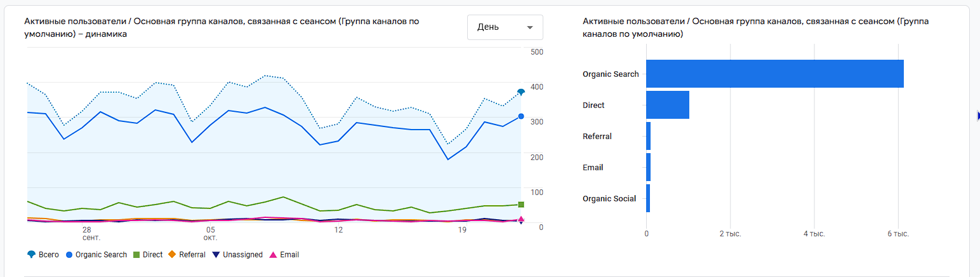The width and height of the screenshot is (980, 277).
Task: Expand the panel using the right edge arrow
Action: point(977,115)
